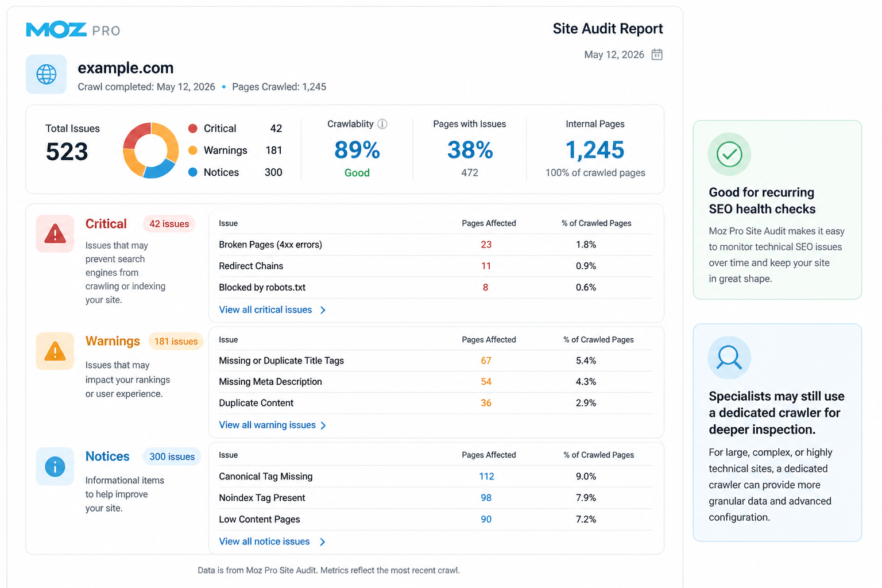
Task: Click the red Critical legend dot
Action: pos(193,128)
